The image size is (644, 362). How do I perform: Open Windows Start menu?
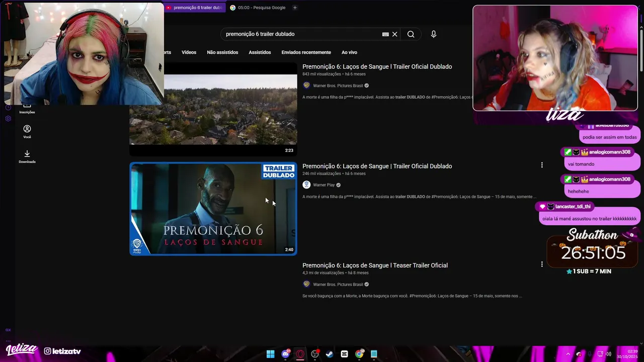[x=270, y=354]
